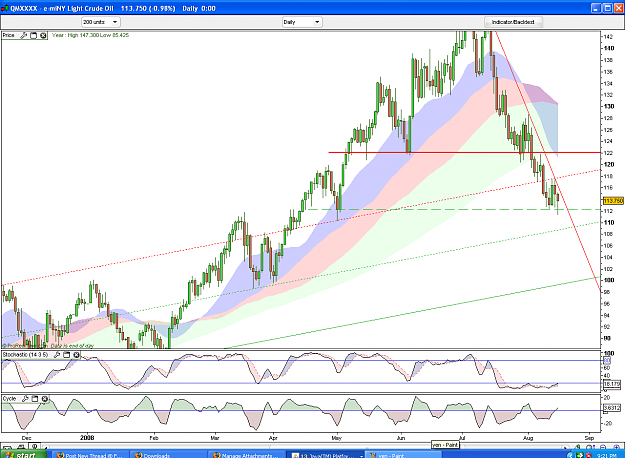This screenshot has width=625, height=458.
Task: Switch to Downloads taskbar window
Action: tap(168, 455)
